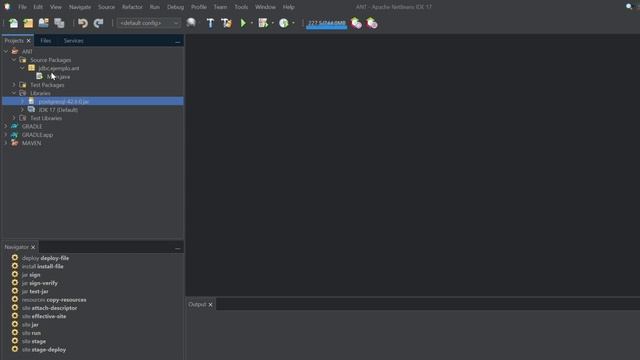Select the Test Libraries row
This screenshot has height=360, width=640.
46,118
